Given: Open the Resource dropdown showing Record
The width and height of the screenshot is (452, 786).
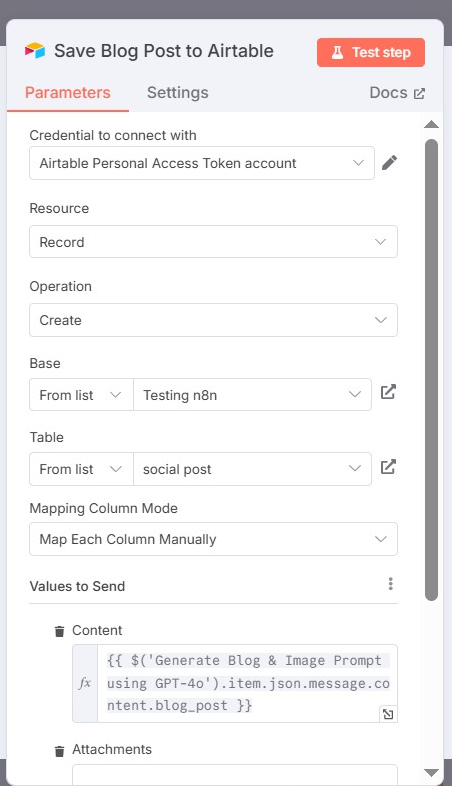Looking at the screenshot, I should click(213, 242).
